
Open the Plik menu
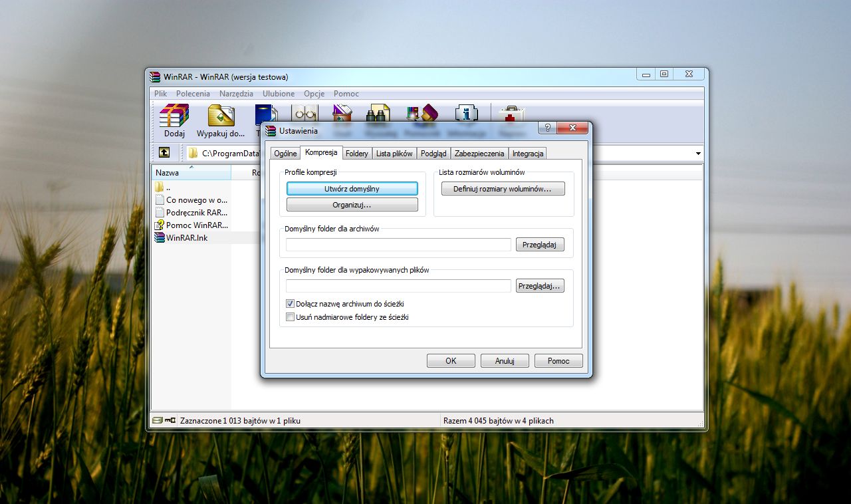(160, 94)
